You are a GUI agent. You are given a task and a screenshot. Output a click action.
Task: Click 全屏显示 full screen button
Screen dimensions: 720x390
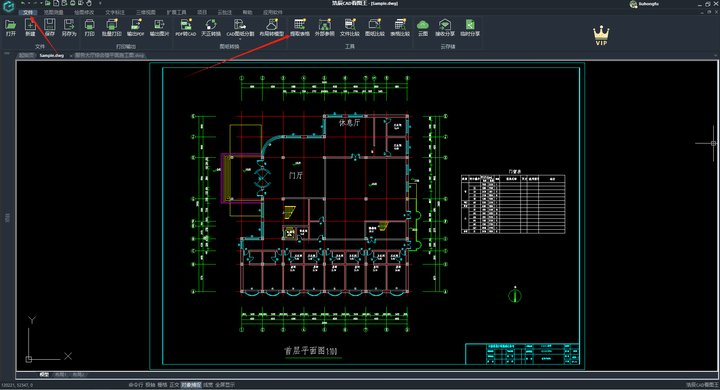(x=225, y=385)
